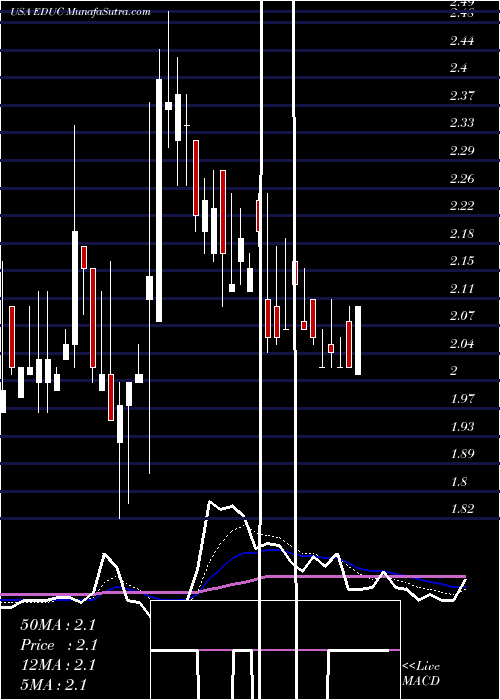Click the 2.22 price axis label
Screen dimensions: 500x700
click(462, 206)
